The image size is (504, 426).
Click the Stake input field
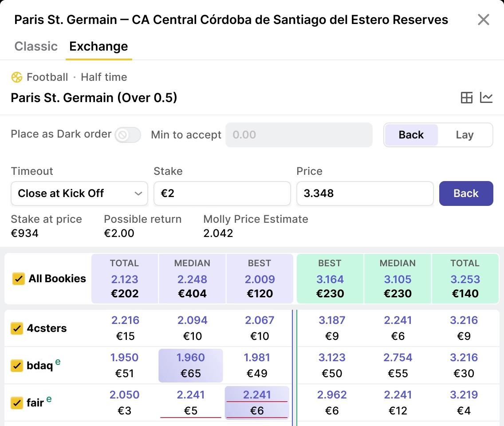[222, 193]
